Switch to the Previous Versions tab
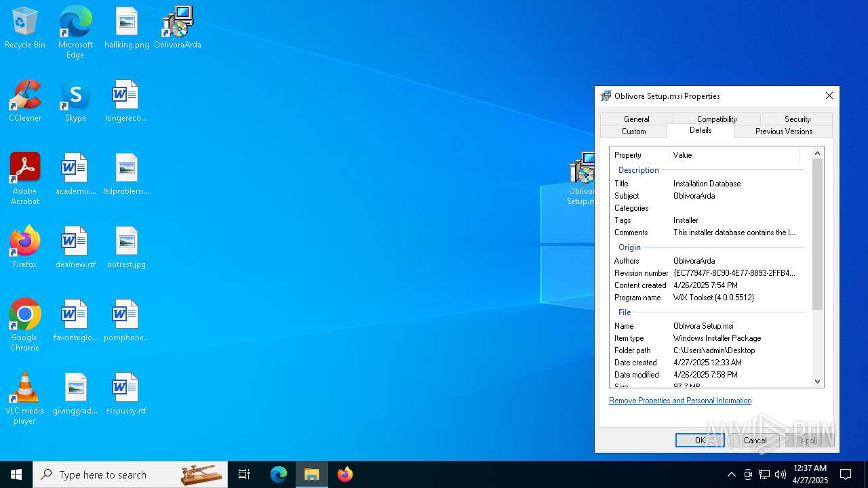 click(x=784, y=131)
